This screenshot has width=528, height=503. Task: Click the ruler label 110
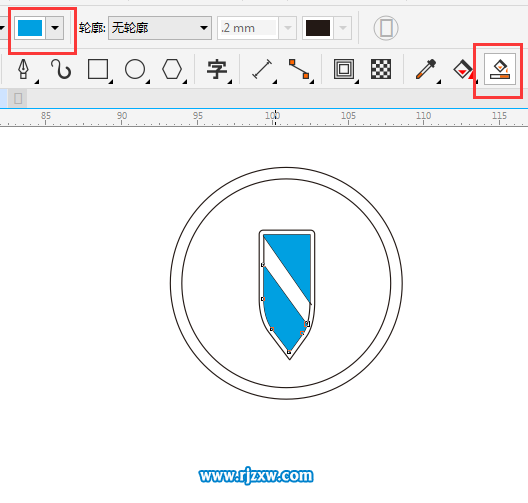pyautogui.click(x=423, y=116)
